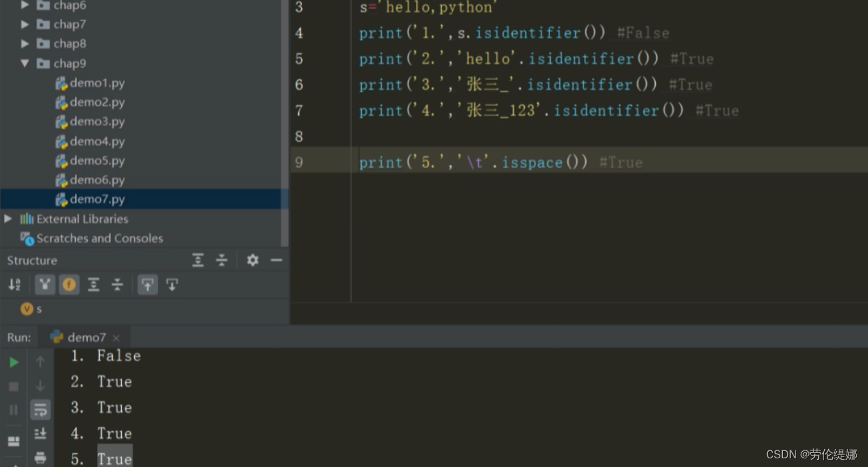
Task: Rerun demo7 with green play button
Action: pos(14,363)
